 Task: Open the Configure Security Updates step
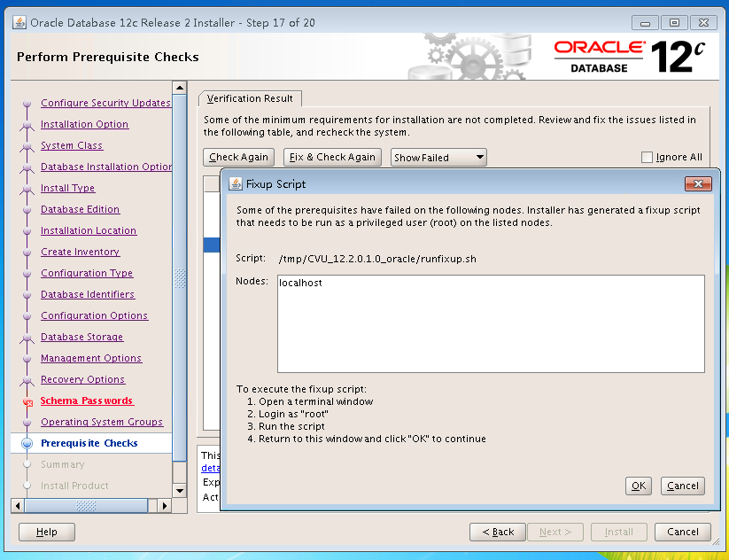[x=106, y=103]
